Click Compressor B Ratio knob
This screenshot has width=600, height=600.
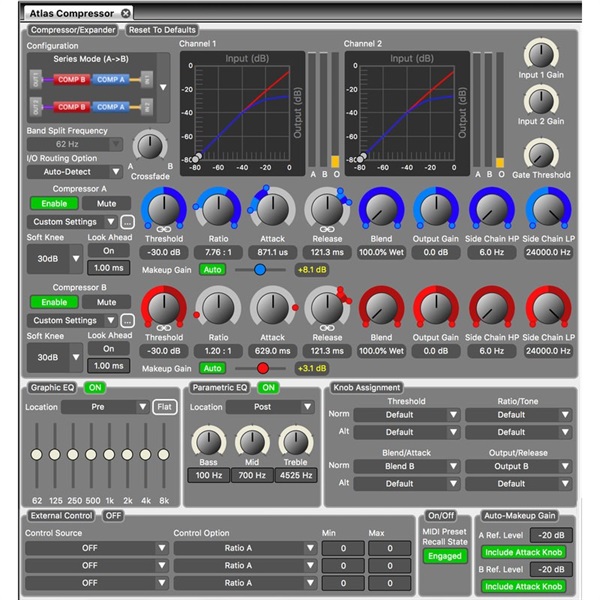coord(218,308)
